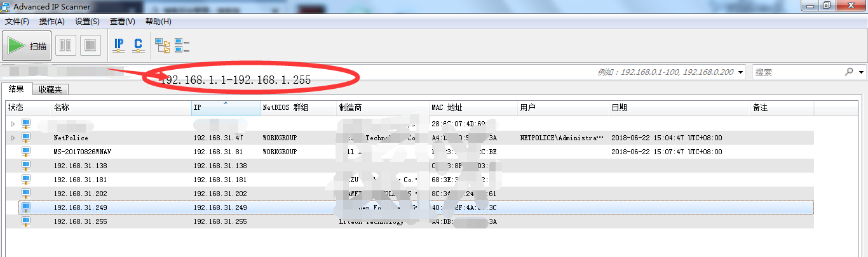Screen dimensions: 868x257
Task: Switch to the 收藏夹 tab
Action: tap(50, 89)
